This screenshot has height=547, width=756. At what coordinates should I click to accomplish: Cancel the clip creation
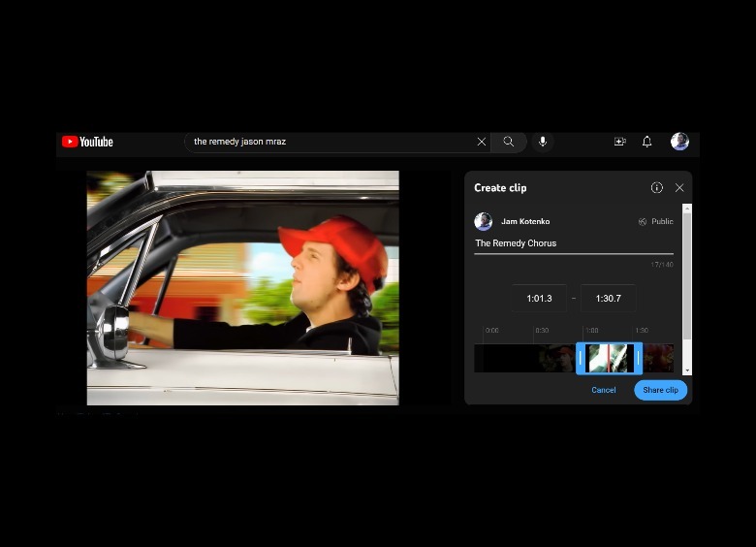point(604,390)
